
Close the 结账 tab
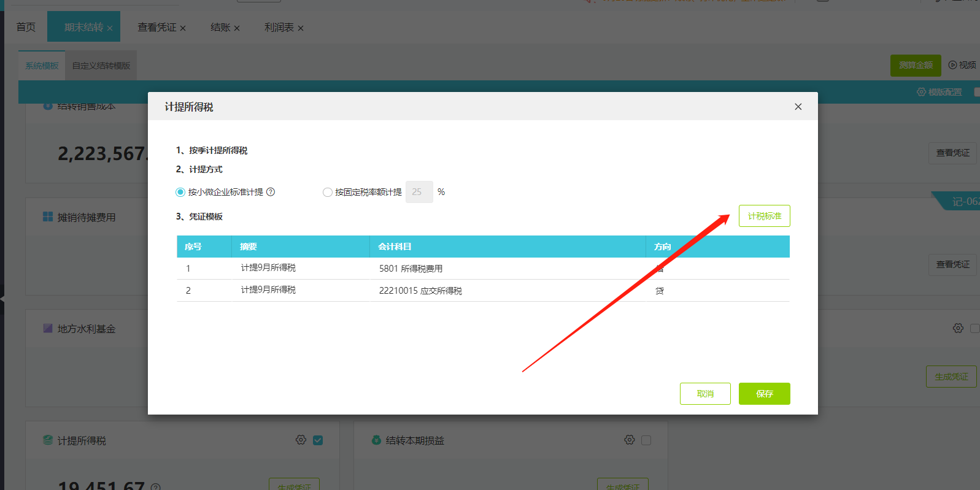[237, 28]
